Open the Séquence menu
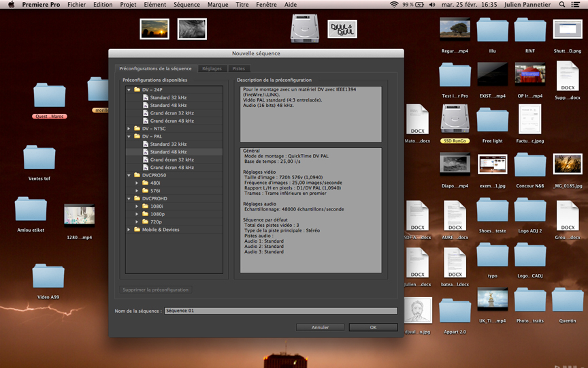This screenshot has width=588, height=368. (186, 5)
